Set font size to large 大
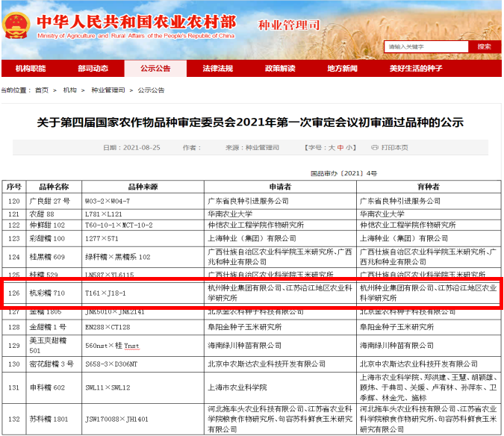The height and width of the screenshot is (436, 504). pos(332,148)
